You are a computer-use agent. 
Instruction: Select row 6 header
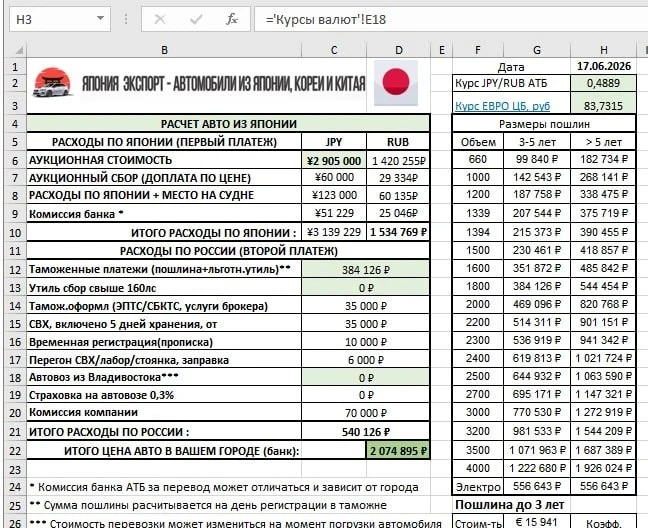15,160
